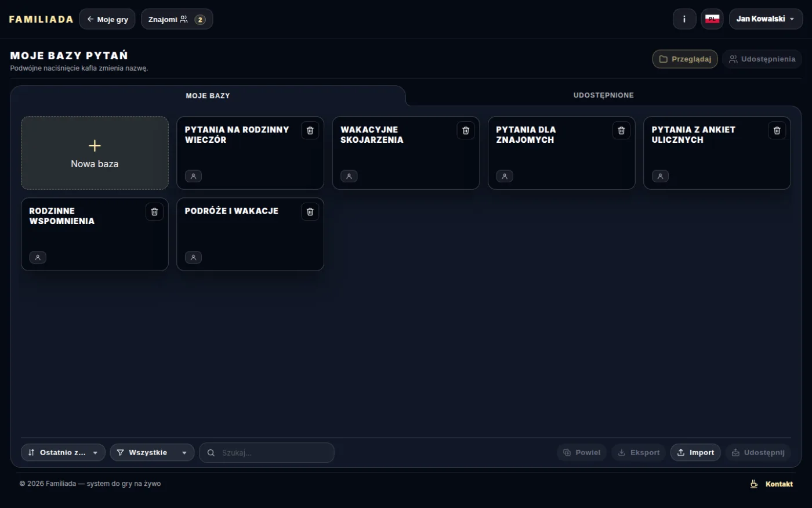Click the plus icon for new base
Viewport: 812px width, 508px height.
coord(95,146)
